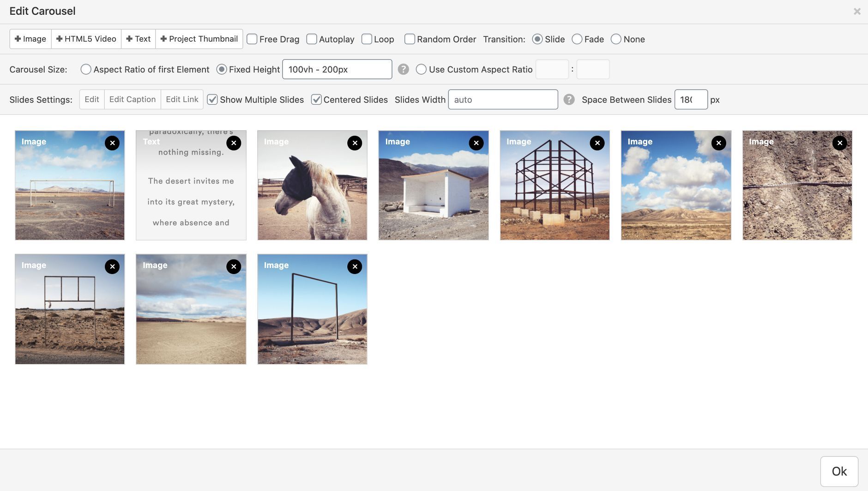Click the Slides Width input field
Image resolution: width=868 pixels, height=491 pixels.
tap(503, 100)
